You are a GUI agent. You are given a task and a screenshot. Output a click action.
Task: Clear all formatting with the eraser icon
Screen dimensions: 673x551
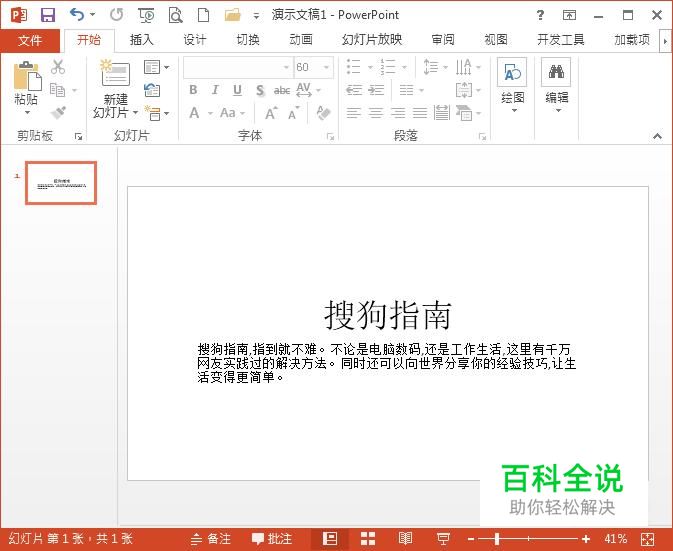click(x=323, y=113)
